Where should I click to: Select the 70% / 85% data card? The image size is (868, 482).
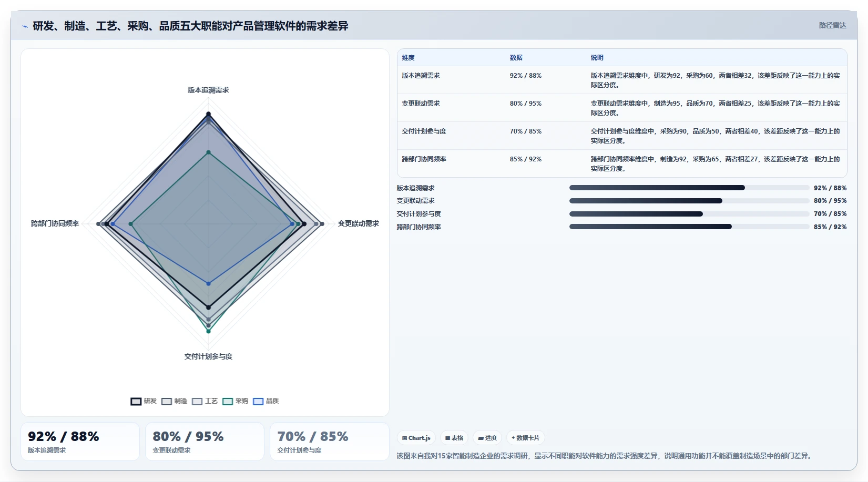point(329,442)
